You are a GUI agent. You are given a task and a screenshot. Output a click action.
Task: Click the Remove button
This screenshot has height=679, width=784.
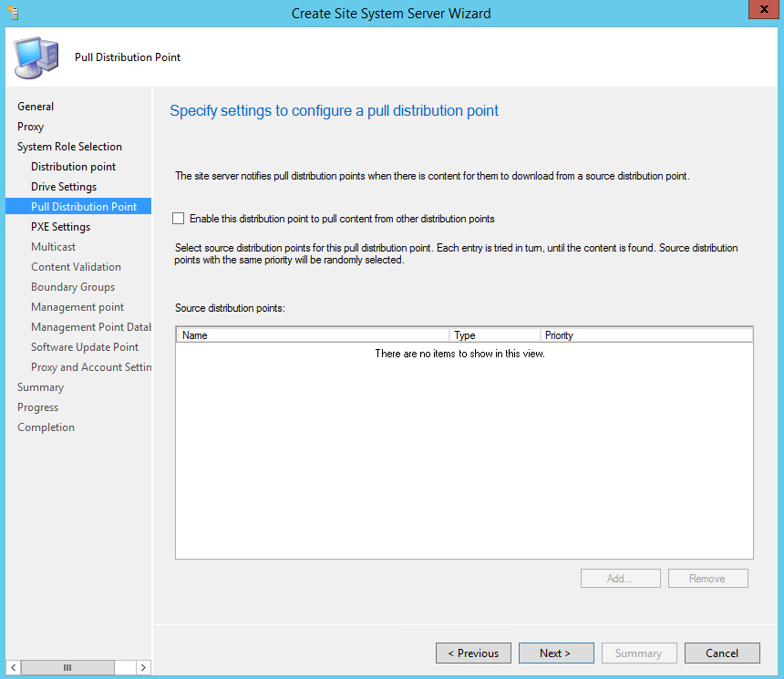coord(708,579)
